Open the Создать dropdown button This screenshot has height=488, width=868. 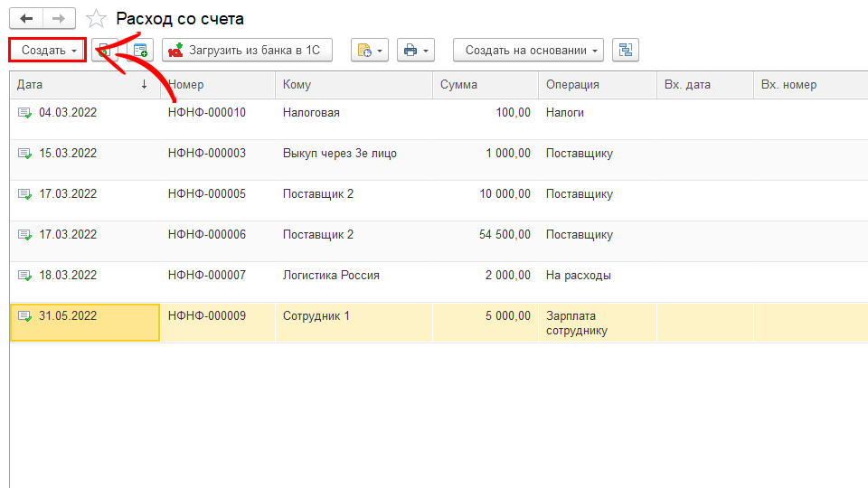point(48,51)
